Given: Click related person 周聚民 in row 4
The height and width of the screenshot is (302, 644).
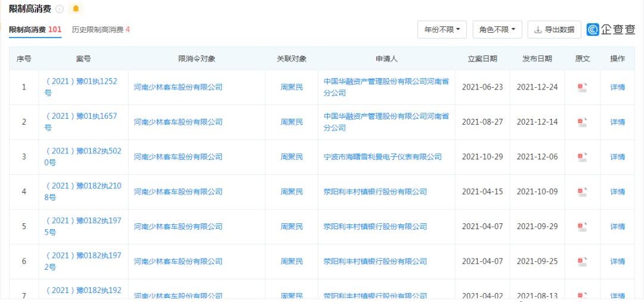Looking at the screenshot, I should pyautogui.click(x=292, y=192).
